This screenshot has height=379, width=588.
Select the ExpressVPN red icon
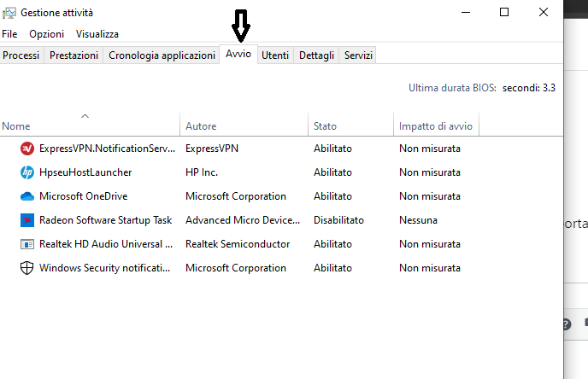(27, 149)
